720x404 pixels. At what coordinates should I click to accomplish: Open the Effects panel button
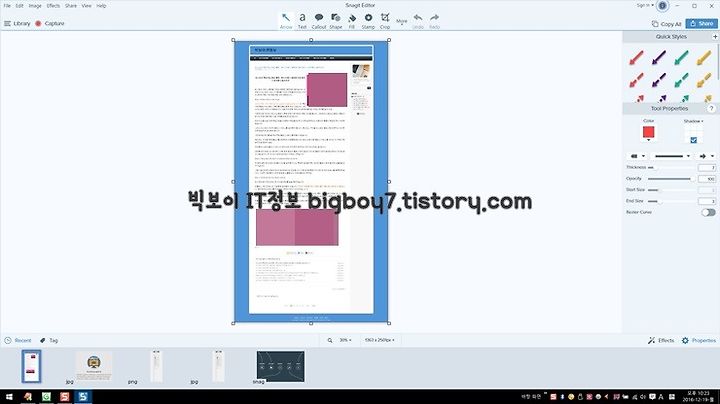661,340
